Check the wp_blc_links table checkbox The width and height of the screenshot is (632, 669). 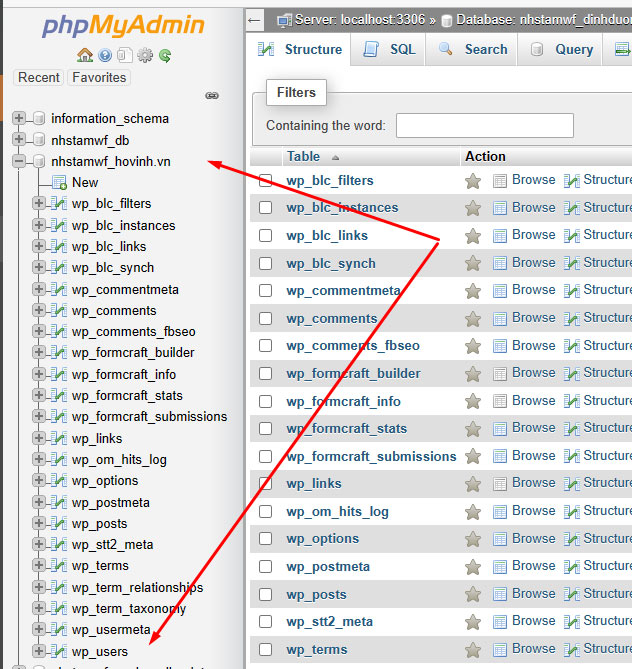point(265,236)
